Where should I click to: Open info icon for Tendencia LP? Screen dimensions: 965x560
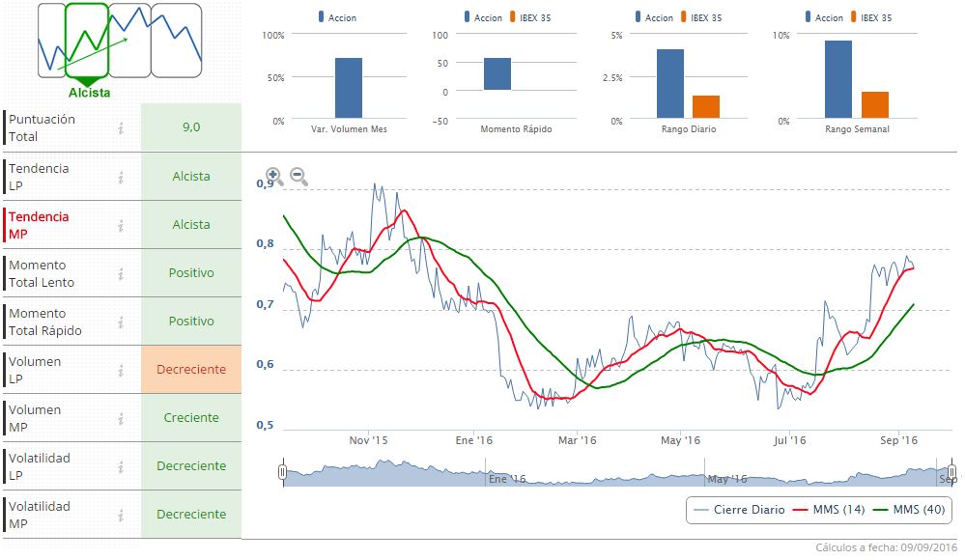121,177
